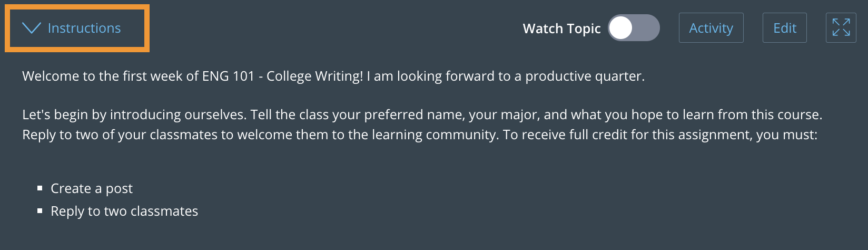Collapse the Instructions section chevron

32,28
